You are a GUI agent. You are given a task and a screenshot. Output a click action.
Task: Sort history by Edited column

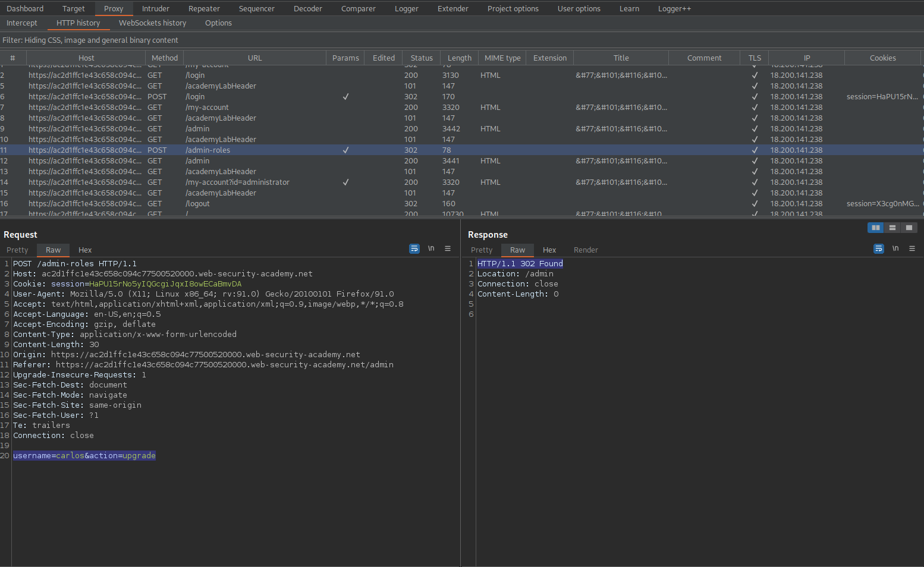click(384, 58)
